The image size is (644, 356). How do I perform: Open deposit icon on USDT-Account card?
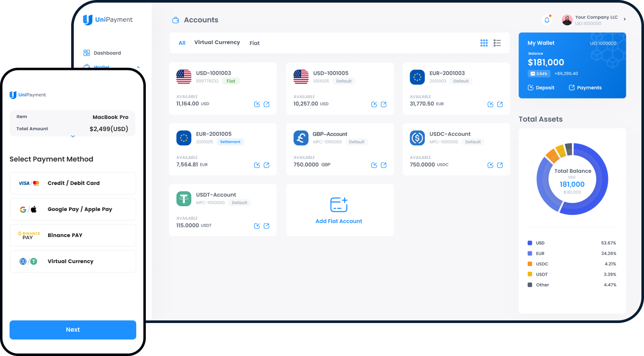[x=257, y=226]
